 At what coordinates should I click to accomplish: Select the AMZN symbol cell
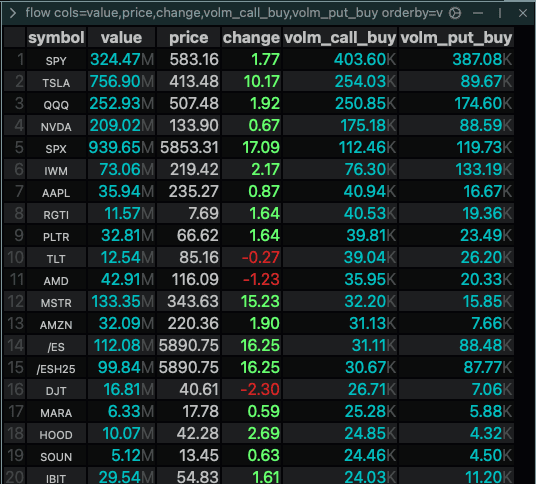pos(56,324)
